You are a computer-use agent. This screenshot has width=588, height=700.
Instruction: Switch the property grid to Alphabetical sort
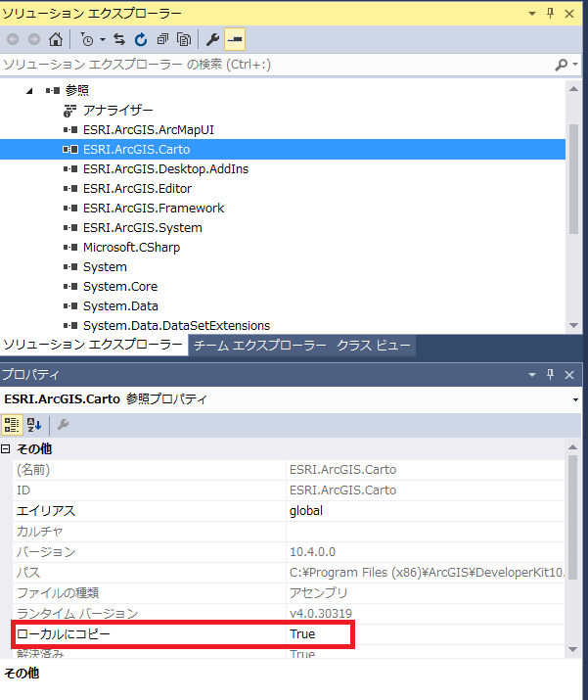(x=34, y=425)
